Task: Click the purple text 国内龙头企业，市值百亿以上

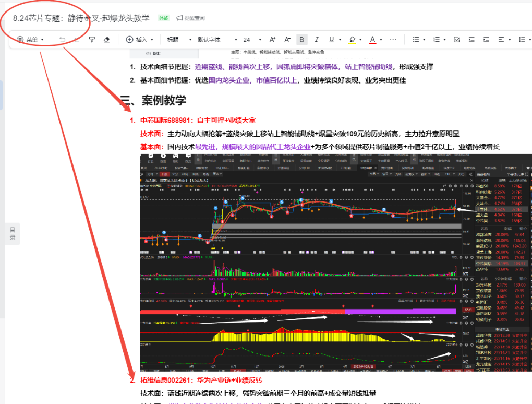Action: tap(252, 80)
